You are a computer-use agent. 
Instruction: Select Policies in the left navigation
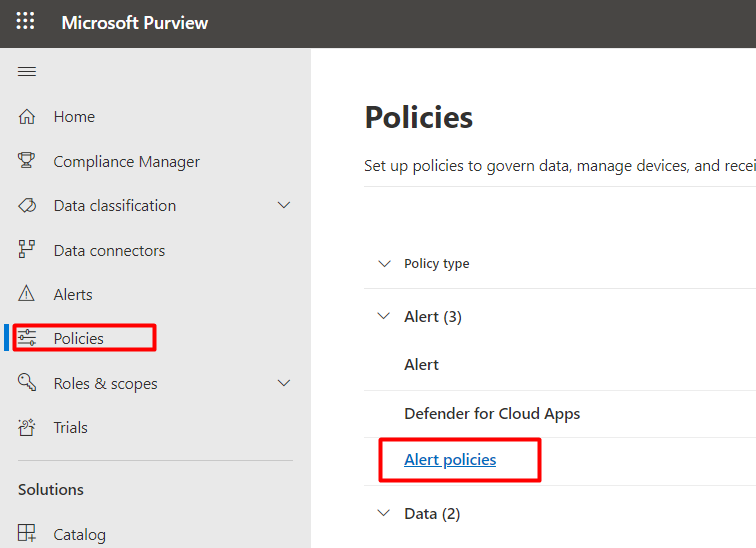pos(78,339)
